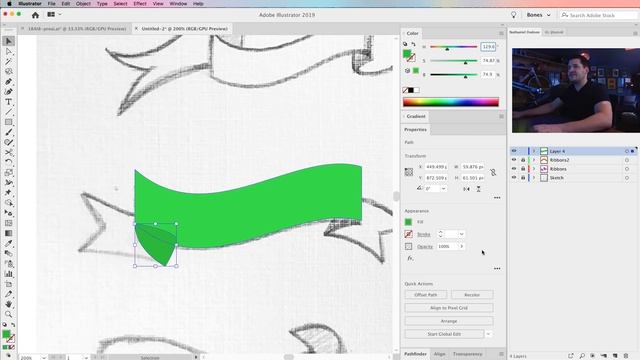Select the Eyedropper tool
Viewport: 640px width, 360px height.
point(9,244)
